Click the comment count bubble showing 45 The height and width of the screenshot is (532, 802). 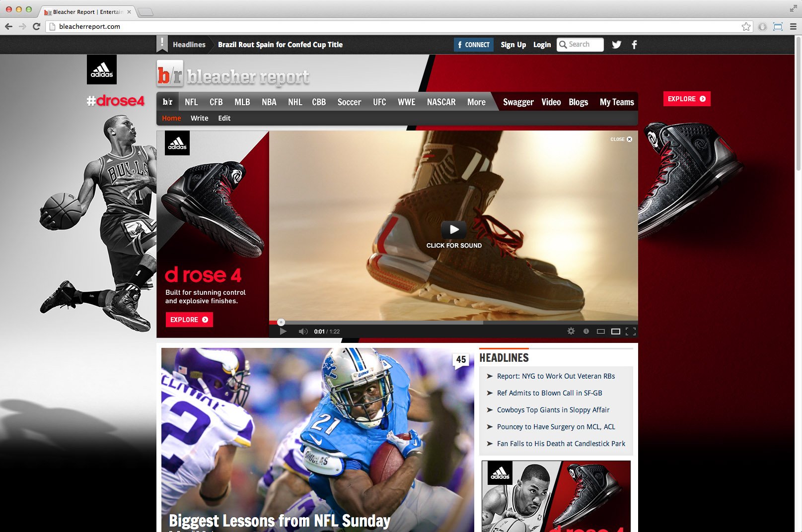[x=461, y=360]
